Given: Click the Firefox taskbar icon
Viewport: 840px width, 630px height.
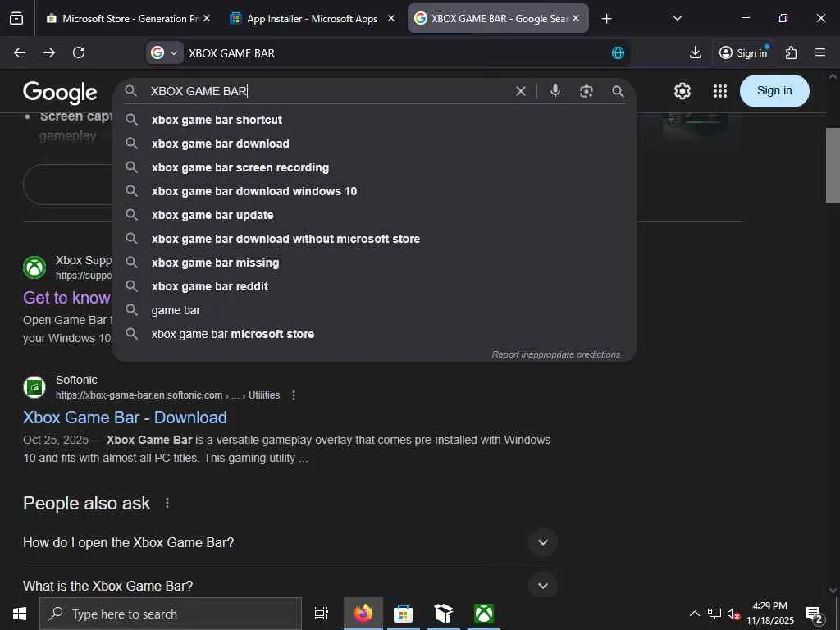Looking at the screenshot, I should point(363,614).
